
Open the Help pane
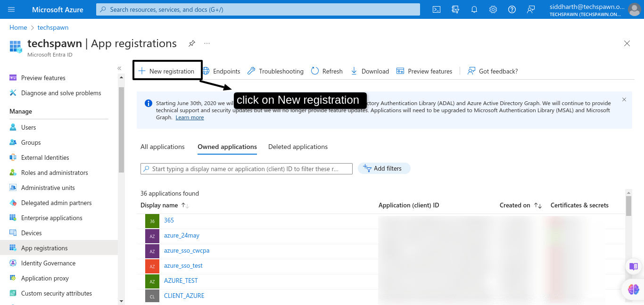click(512, 9)
